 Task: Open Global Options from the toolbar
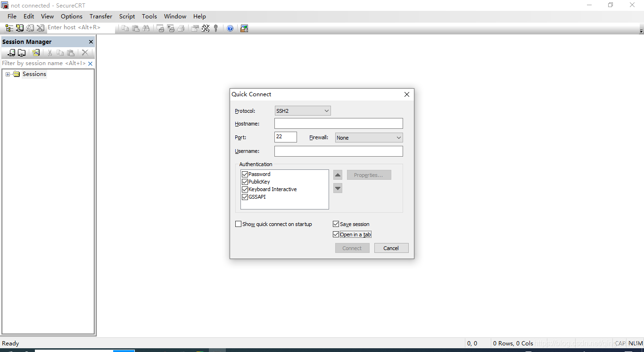click(206, 28)
